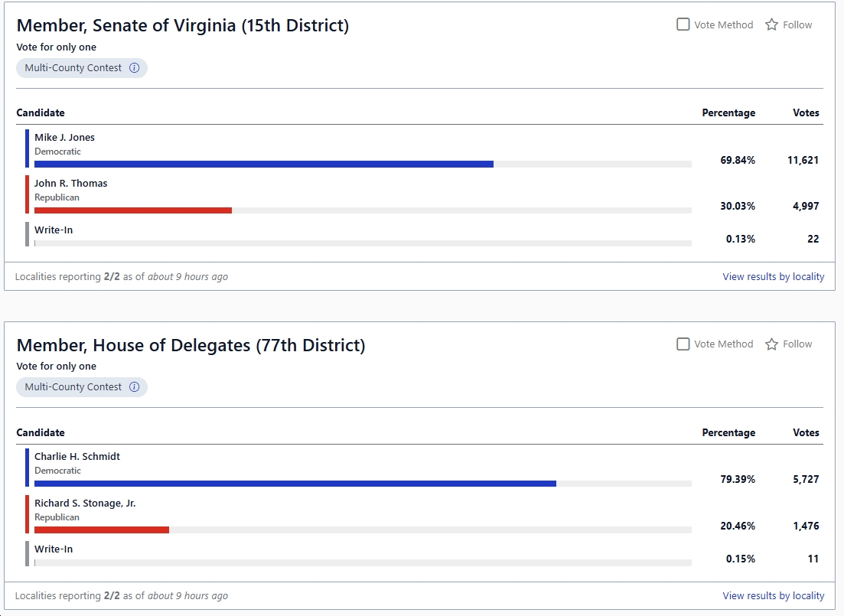View results by locality for Senate race
The height and width of the screenshot is (616, 844).
pyautogui.click(x=773, y=277)
